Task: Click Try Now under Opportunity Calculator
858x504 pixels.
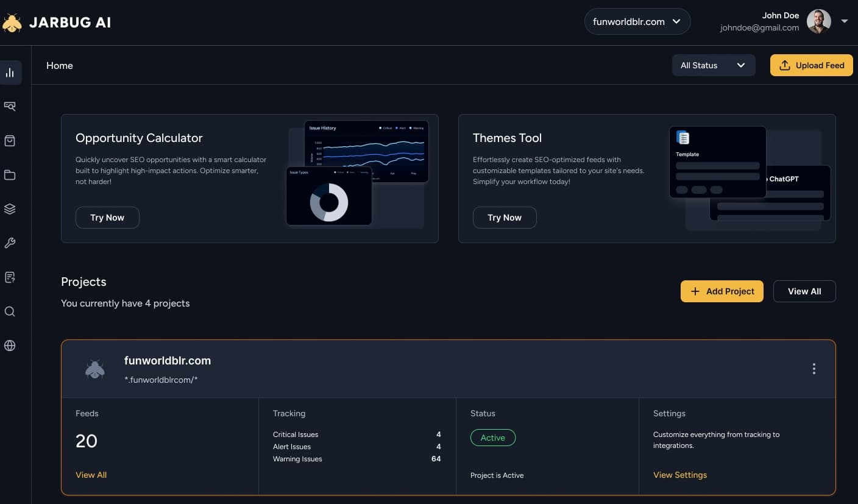Action: pos(107,217)
